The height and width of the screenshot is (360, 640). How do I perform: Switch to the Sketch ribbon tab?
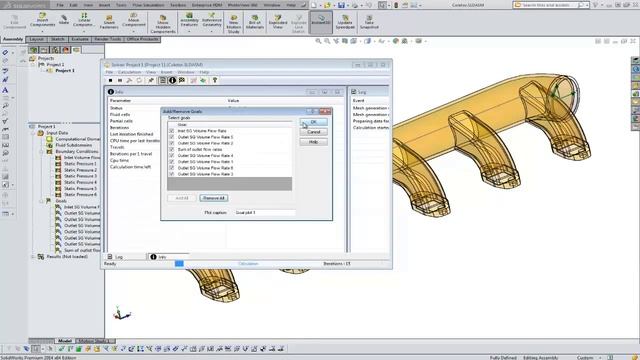pyautogui.click(x=58, y=39)
